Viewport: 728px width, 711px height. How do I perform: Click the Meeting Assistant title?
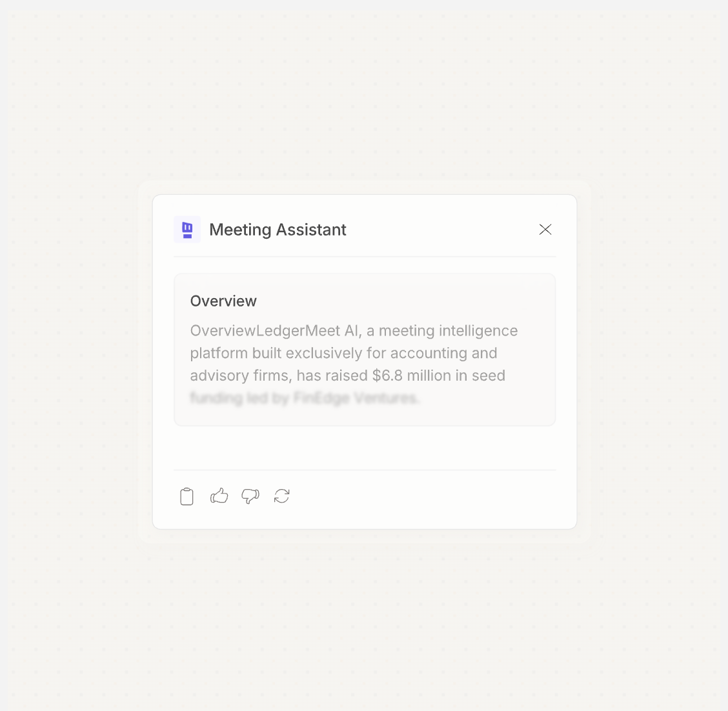click(x=278, y=230)
